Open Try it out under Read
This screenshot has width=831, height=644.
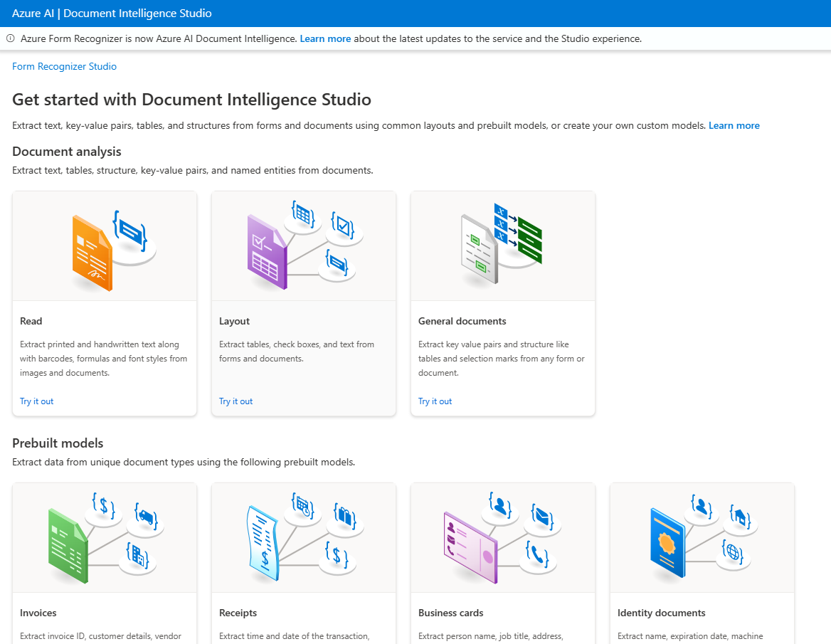[x=36, y=401]
